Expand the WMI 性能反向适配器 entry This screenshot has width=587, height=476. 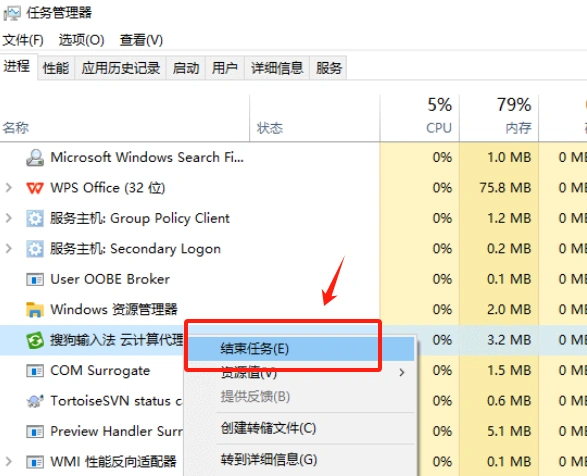tap(9, 461)
